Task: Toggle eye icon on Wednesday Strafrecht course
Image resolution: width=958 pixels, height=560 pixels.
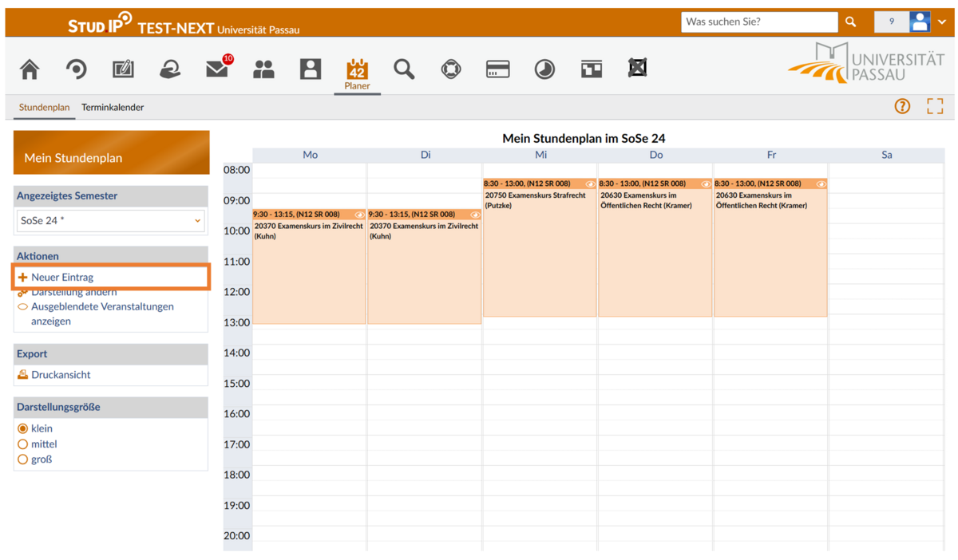Action: click(x=590, y=184)
